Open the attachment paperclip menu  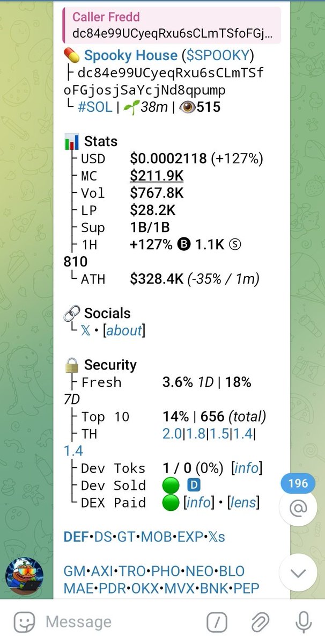[x=261, y=623]
